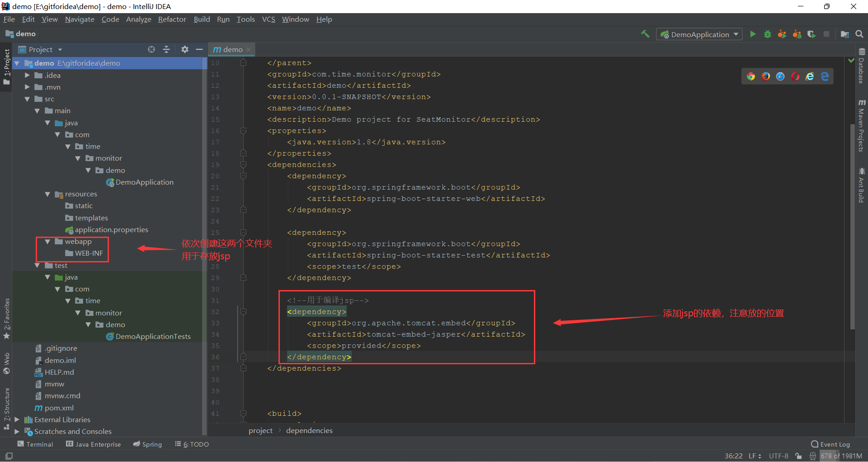Screen dimensions: 868x462
Task: Collapse the webapp folder
Action: pyautogui.click(x=47, y=242)
